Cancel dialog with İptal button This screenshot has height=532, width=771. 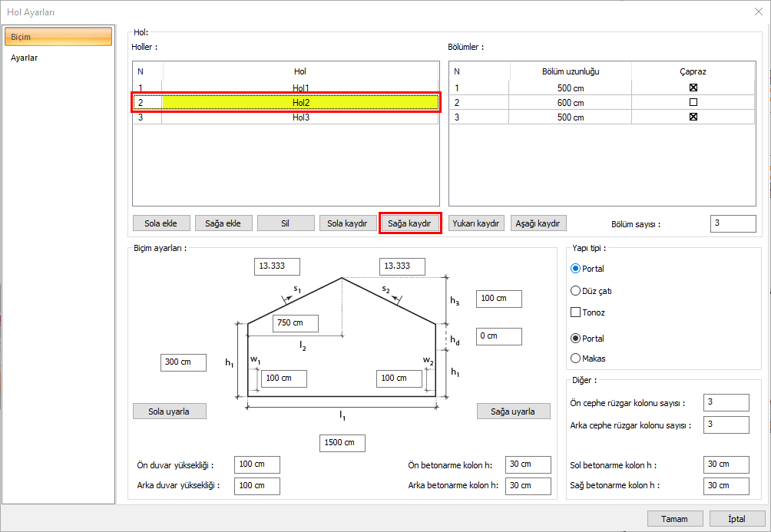coord(737,518)
